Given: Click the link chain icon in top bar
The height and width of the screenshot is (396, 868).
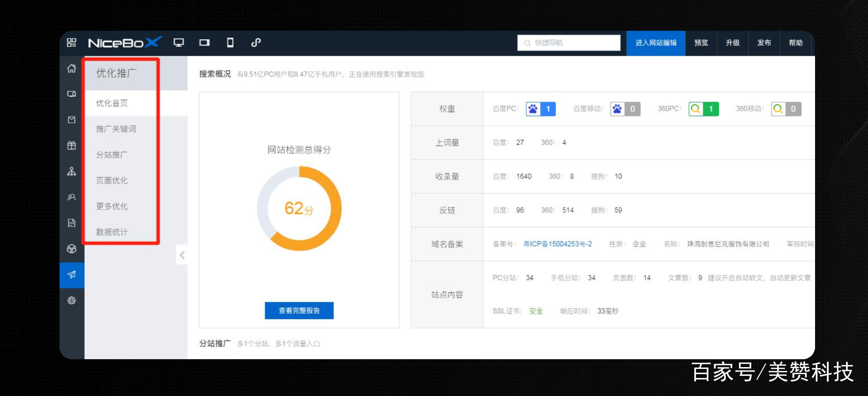Looking at the screenshot, I should pos(256,42).
